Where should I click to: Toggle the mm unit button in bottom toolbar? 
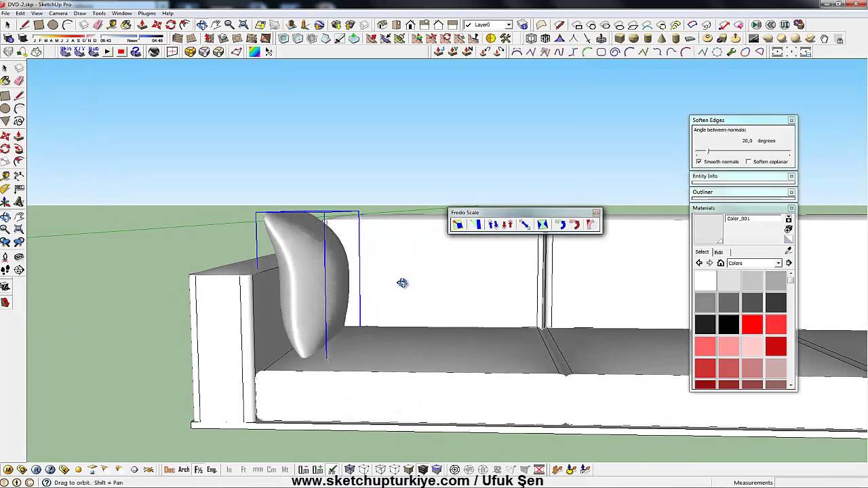258,470
